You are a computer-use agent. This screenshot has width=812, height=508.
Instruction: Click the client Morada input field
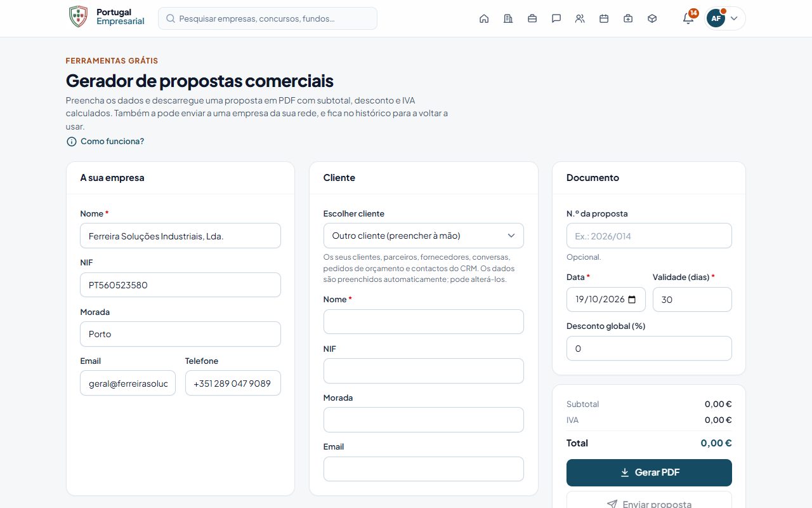coord(424,420)
